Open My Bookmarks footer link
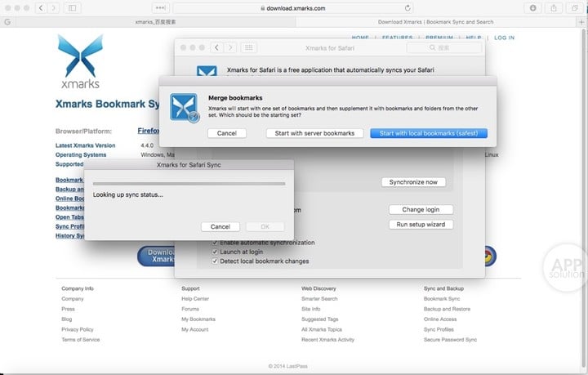Viewport: 588px width, 375px height. (198, 319)
